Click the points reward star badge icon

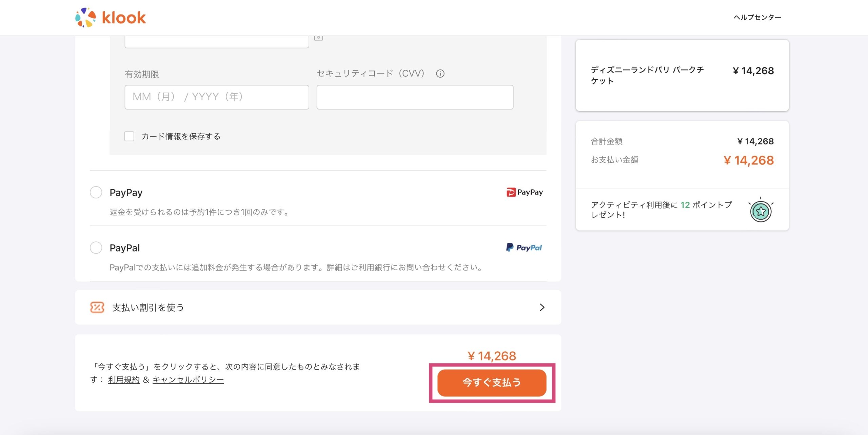coord(761,211)
